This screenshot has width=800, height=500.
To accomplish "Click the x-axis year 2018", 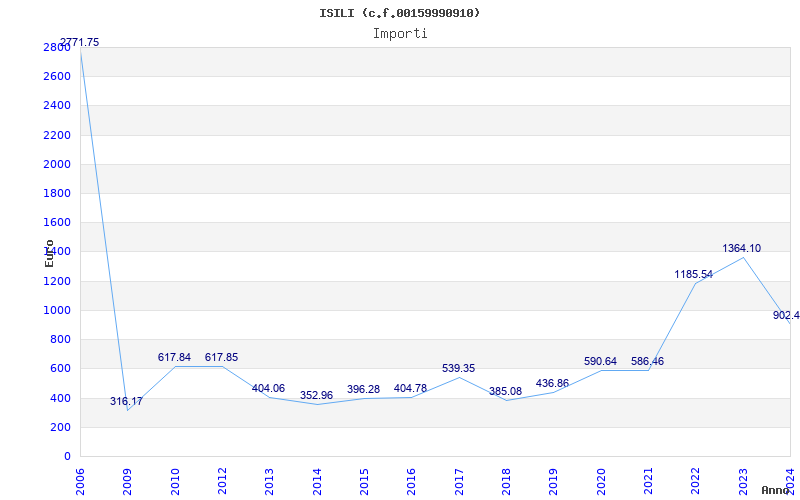I will tap(506, 481).
